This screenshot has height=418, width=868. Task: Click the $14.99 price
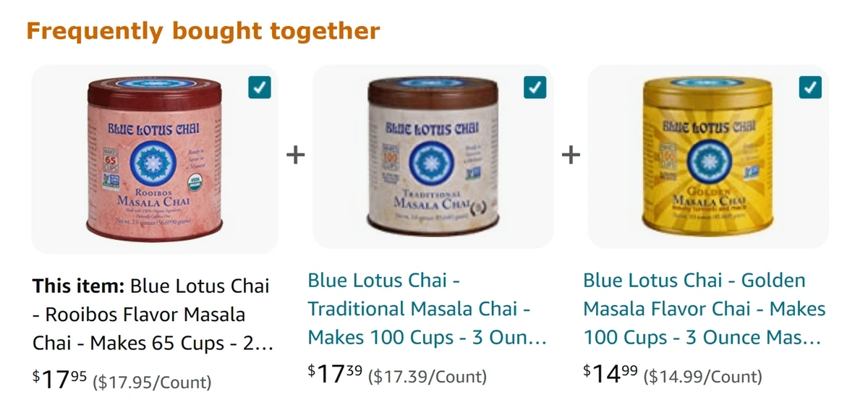(x=611, y=373)
